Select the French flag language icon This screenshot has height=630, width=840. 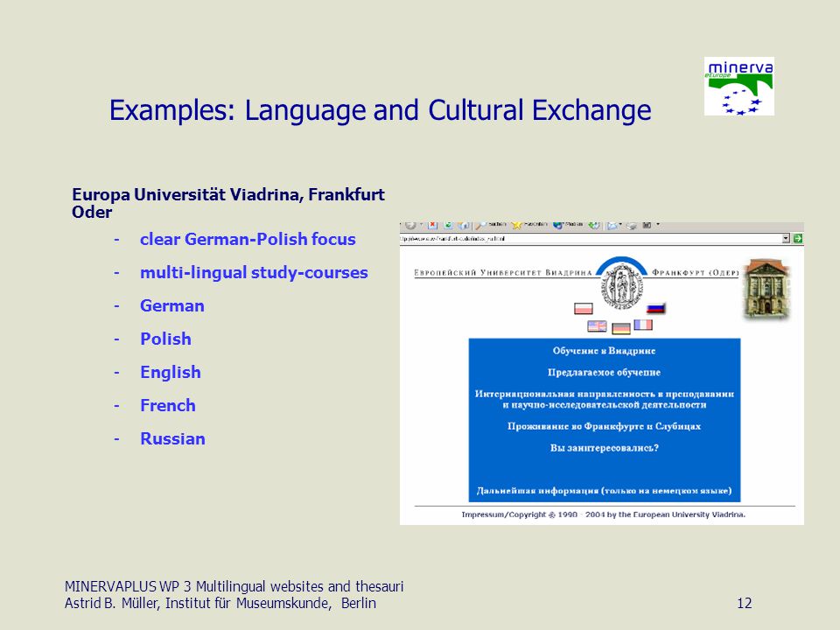pyautogui.click(x=643, y=324)
